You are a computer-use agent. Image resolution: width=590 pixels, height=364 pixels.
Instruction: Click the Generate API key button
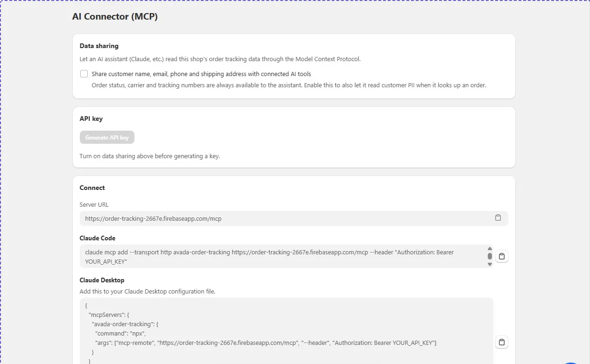pyautogui.click(x=107, y=137)
